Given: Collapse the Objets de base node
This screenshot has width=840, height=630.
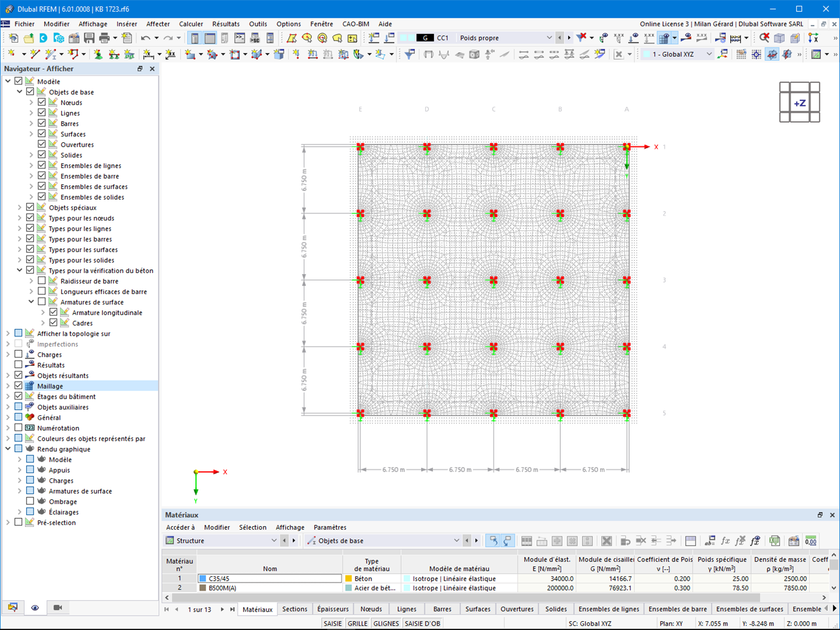Looking at the screenshot, I should (x=19, y=92).
